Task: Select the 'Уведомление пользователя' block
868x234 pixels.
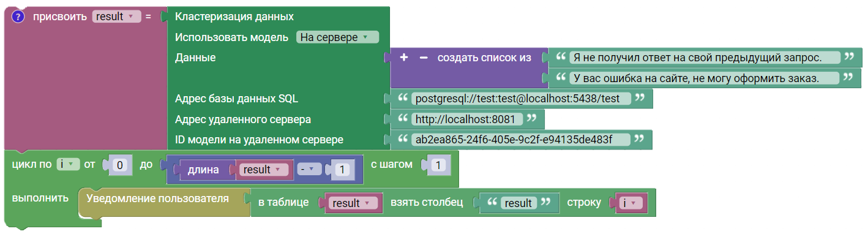Action: click(x=158, y=198)
